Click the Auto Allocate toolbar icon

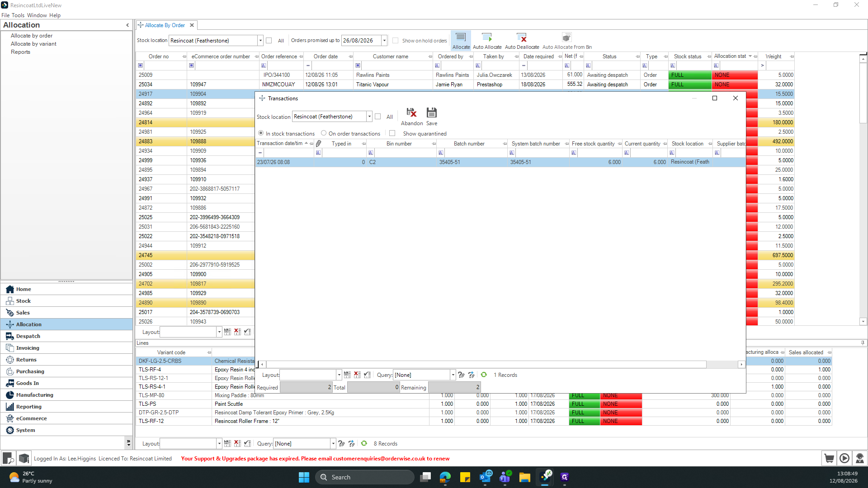point(487,40)
